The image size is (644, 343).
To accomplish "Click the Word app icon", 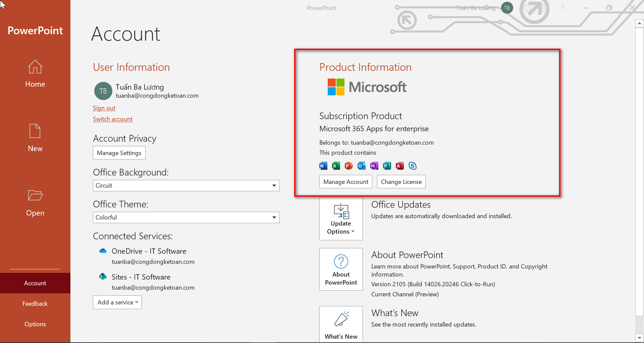I will 323,166.
